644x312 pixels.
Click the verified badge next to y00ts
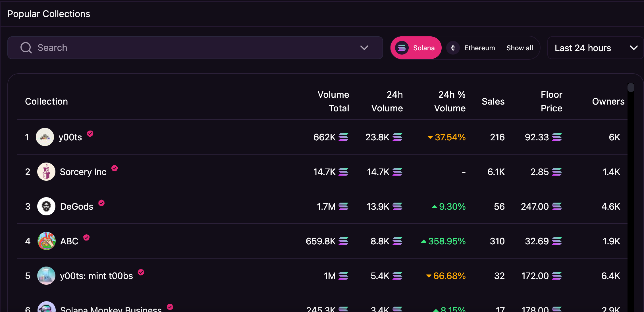point(90,134)
